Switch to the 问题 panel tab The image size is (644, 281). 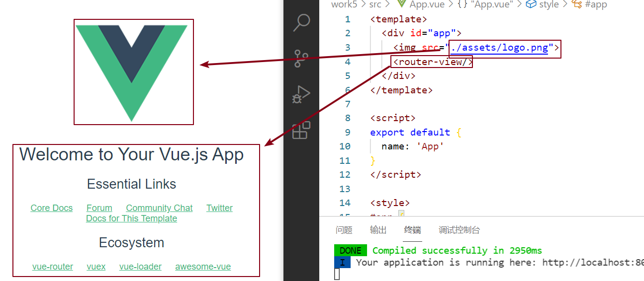(x=344, y=230)
